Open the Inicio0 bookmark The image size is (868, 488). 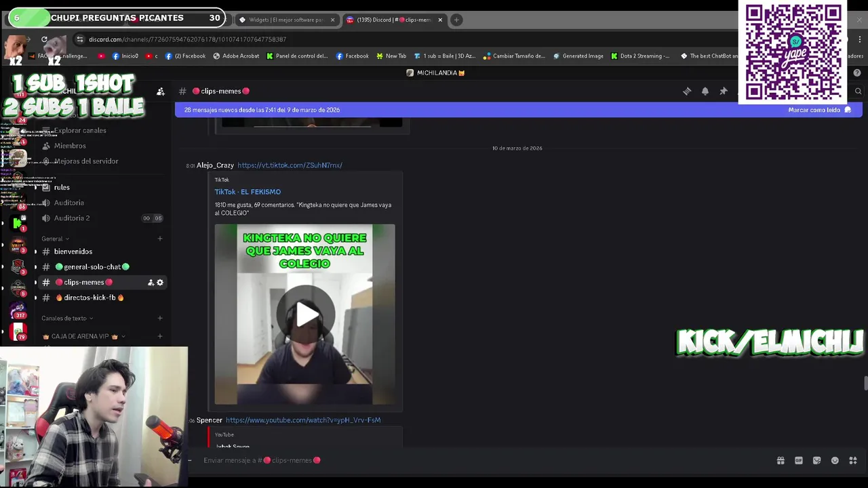click(x=125, y=56)
